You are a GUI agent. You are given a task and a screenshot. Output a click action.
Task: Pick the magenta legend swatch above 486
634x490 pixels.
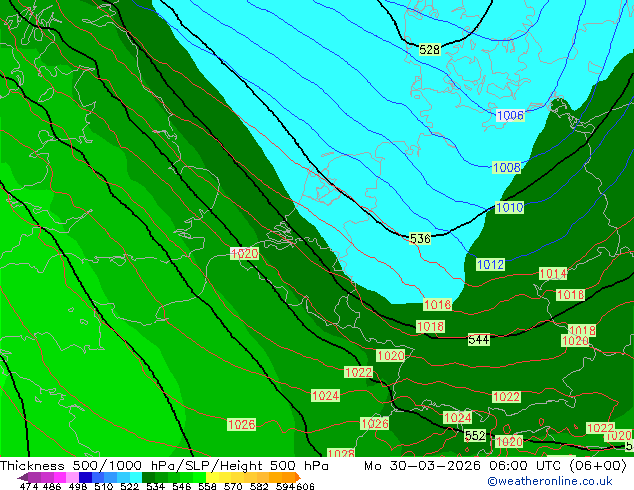coord(60,477)
